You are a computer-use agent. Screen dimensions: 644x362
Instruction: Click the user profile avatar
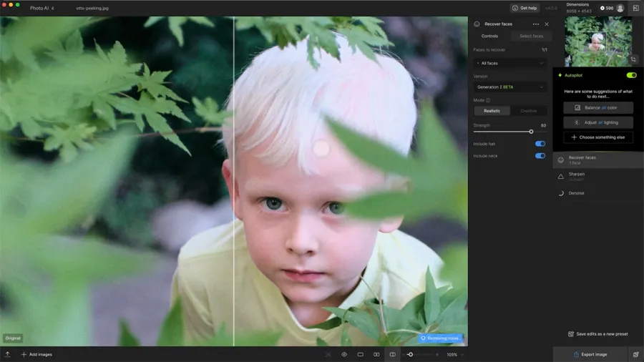click(x=620, y=8)
